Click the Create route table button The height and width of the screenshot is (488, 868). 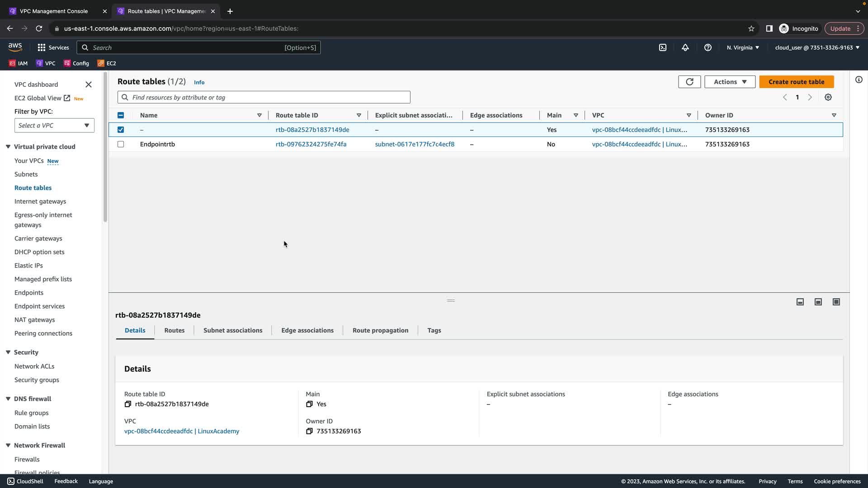pos(796,82)
